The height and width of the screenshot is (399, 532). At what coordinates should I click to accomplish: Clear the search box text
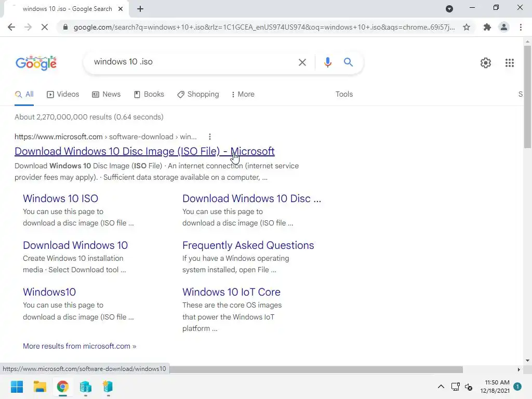(302, 62)
